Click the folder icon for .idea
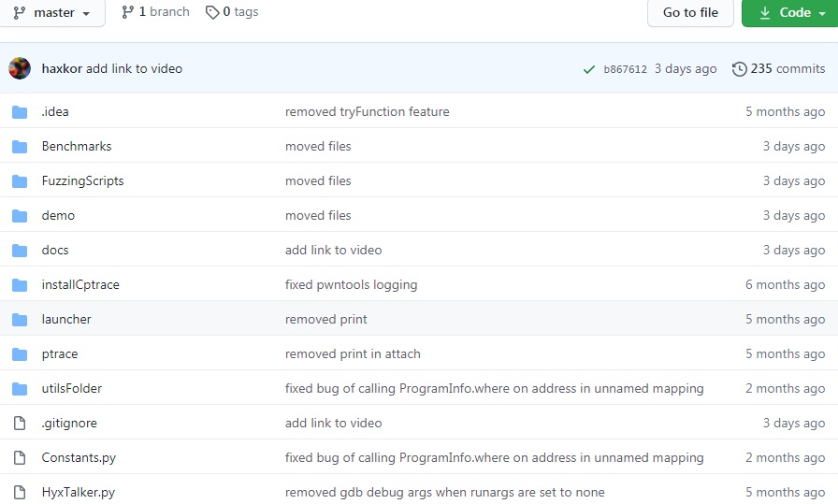 point(20,111)
